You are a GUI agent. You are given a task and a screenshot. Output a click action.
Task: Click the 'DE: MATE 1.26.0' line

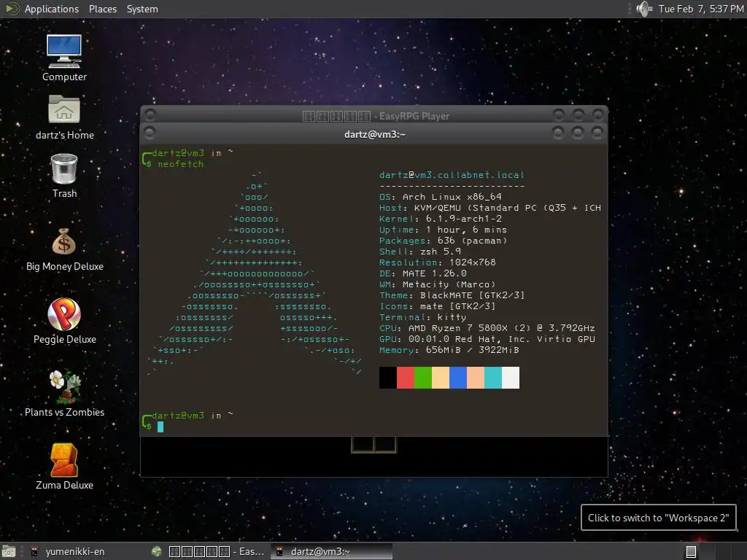coord(422,273)
